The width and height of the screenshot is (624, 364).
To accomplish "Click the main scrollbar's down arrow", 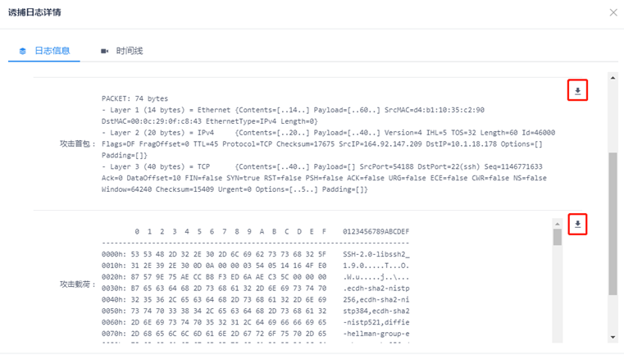I will pos(613,337).
